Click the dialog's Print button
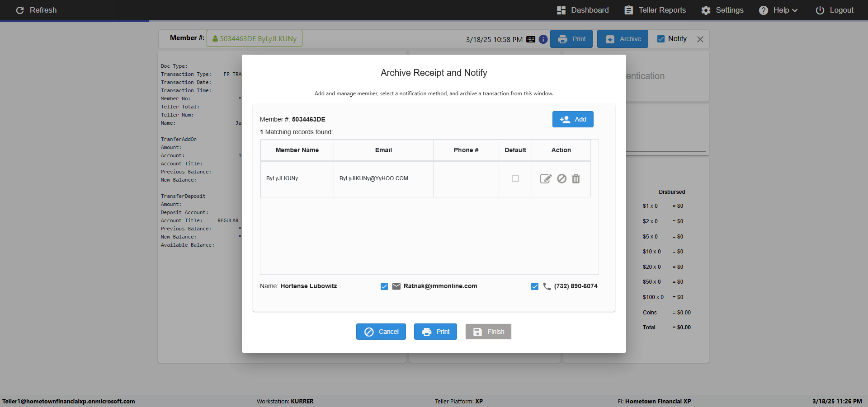The width and height of the screenshot is (868, 407). pyautogui.click(x=435, y=332)
